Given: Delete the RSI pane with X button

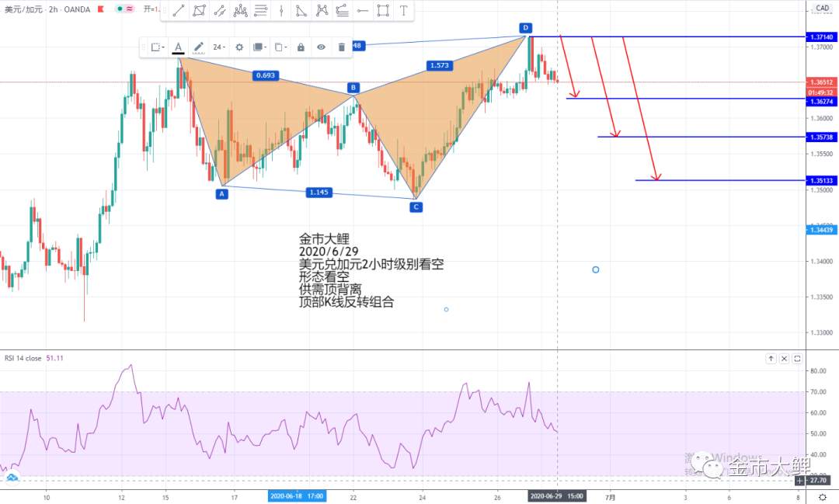Looking at the screenshot, I should tap(784, 359).
